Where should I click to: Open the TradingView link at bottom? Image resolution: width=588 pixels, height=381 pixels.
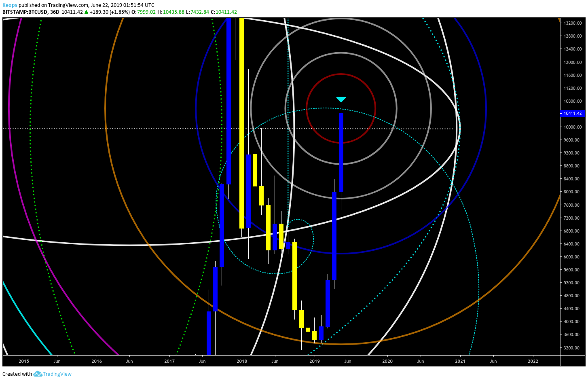57,374
